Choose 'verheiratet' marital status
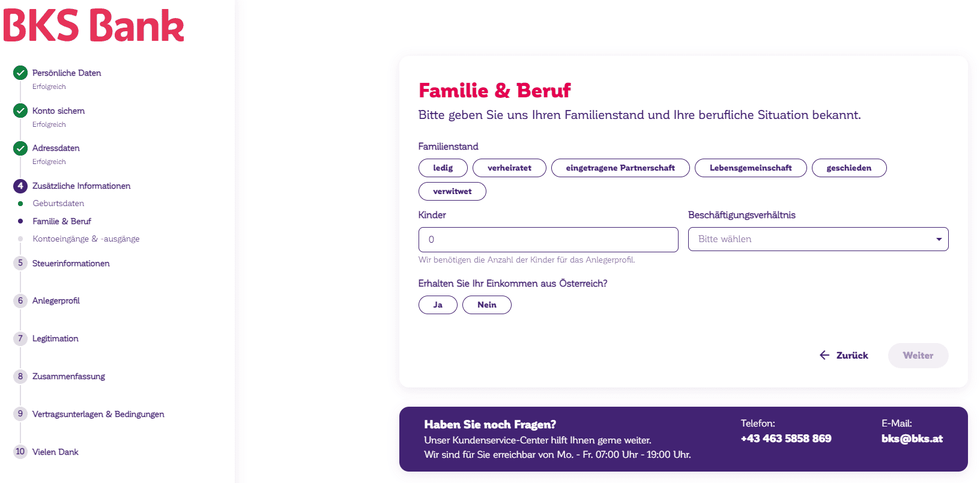Viewport: 980px width, 483px height. pyautogui.click(x=509, y=168)
